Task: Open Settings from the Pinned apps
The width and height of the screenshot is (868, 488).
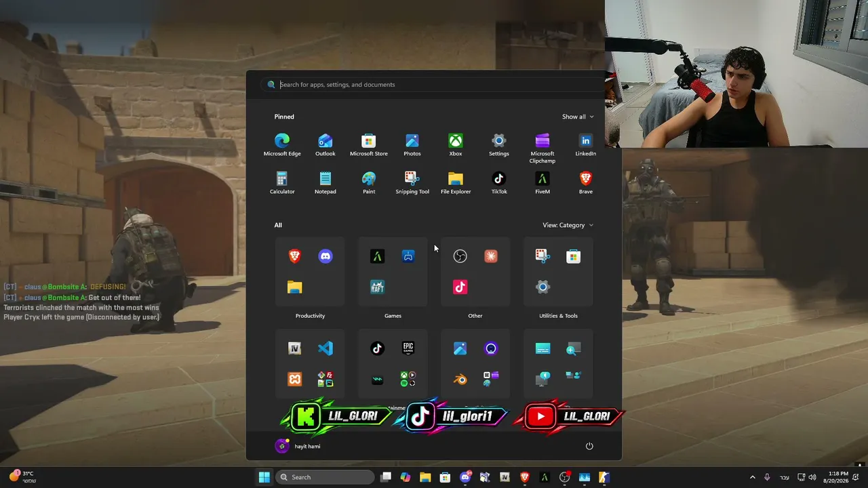Action: click(499, 144)
